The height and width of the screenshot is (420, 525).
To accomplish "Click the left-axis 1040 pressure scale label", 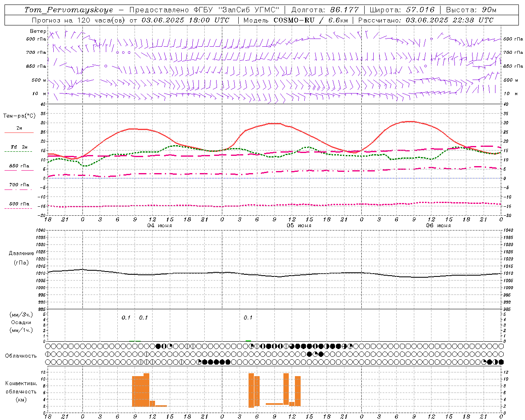I will click(41, 230).
